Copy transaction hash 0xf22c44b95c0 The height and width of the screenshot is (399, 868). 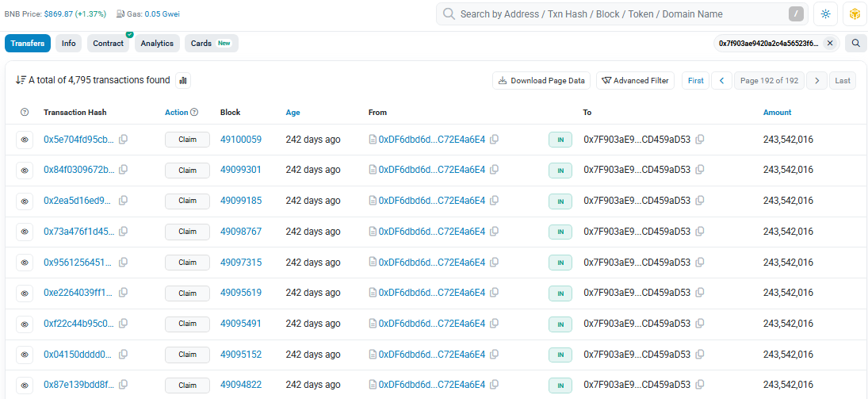[x=124, y=324]
